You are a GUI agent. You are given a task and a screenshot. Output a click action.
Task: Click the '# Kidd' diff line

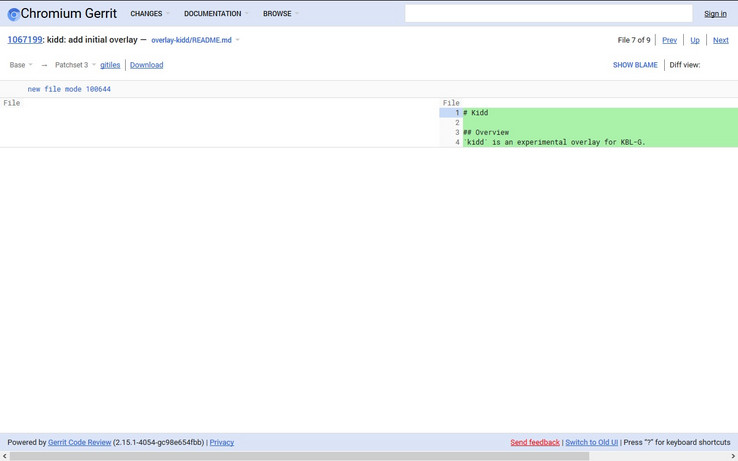pos(600,113)
